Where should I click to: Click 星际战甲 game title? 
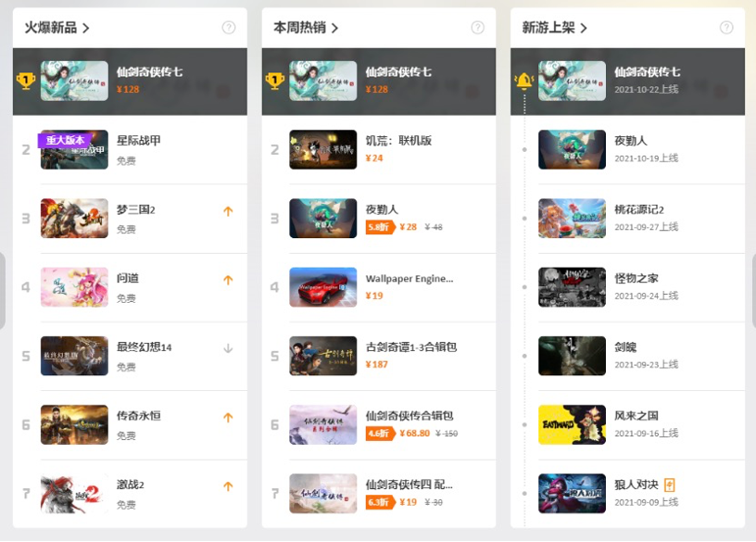tap(139, 140)
